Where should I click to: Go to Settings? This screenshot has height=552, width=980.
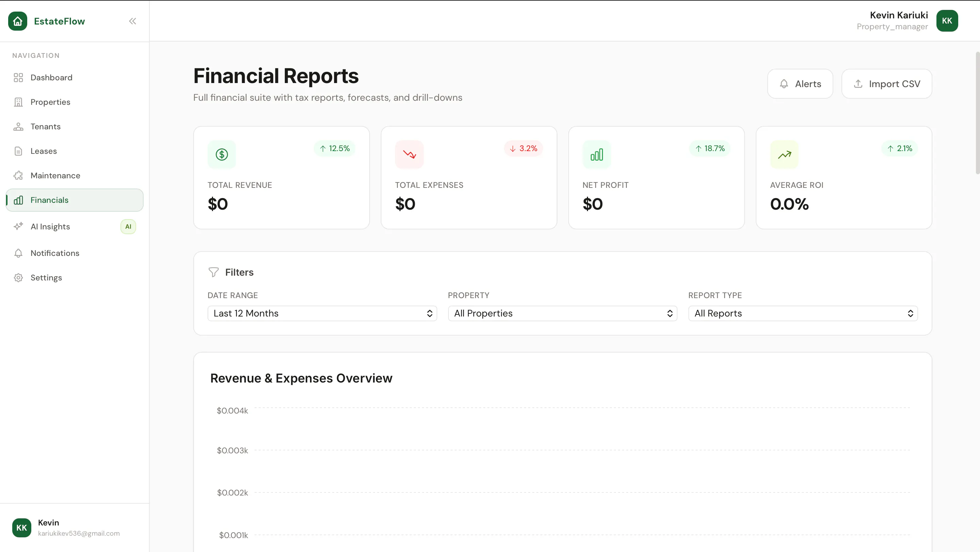tap(75, 278)
